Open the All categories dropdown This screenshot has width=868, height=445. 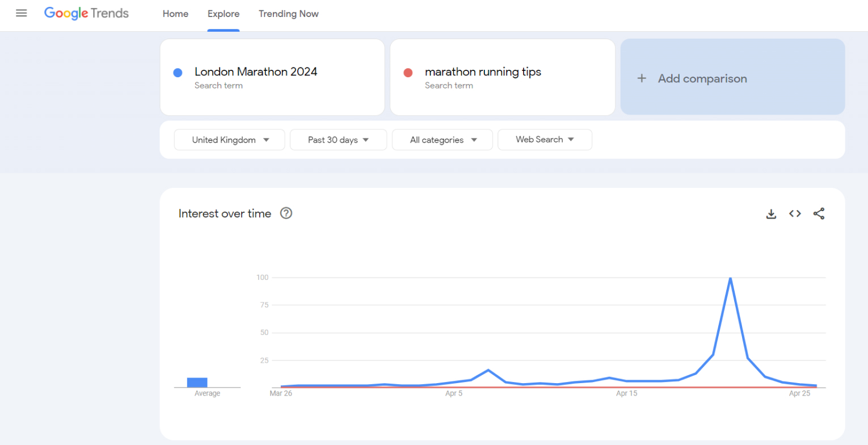pos(443,140)
